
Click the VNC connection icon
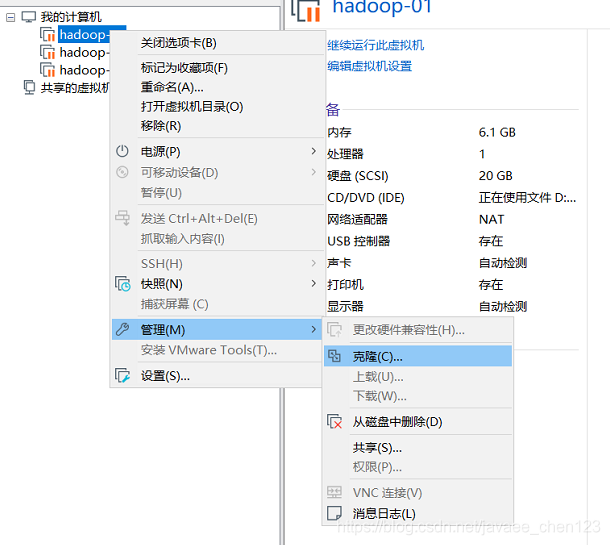334,492
